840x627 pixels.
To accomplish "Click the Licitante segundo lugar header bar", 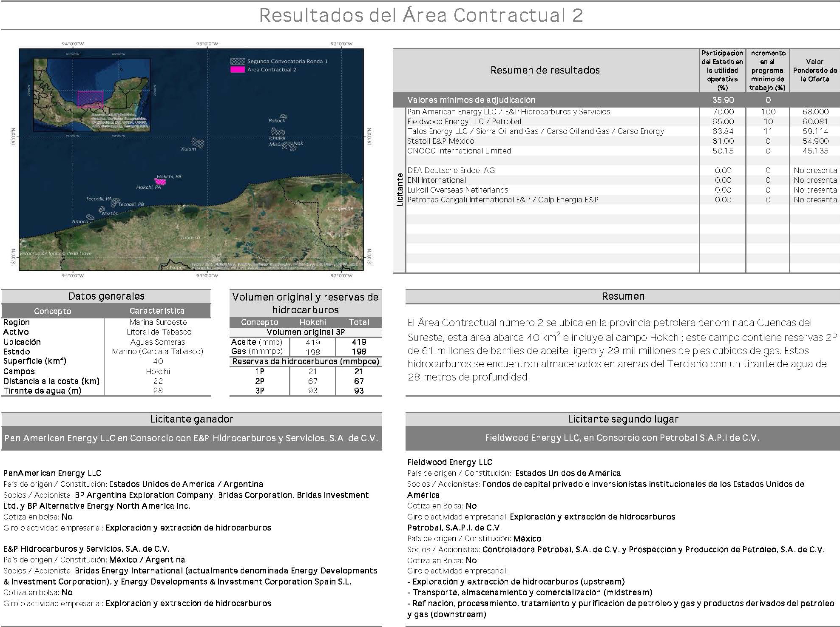I will tap(623, 419).
